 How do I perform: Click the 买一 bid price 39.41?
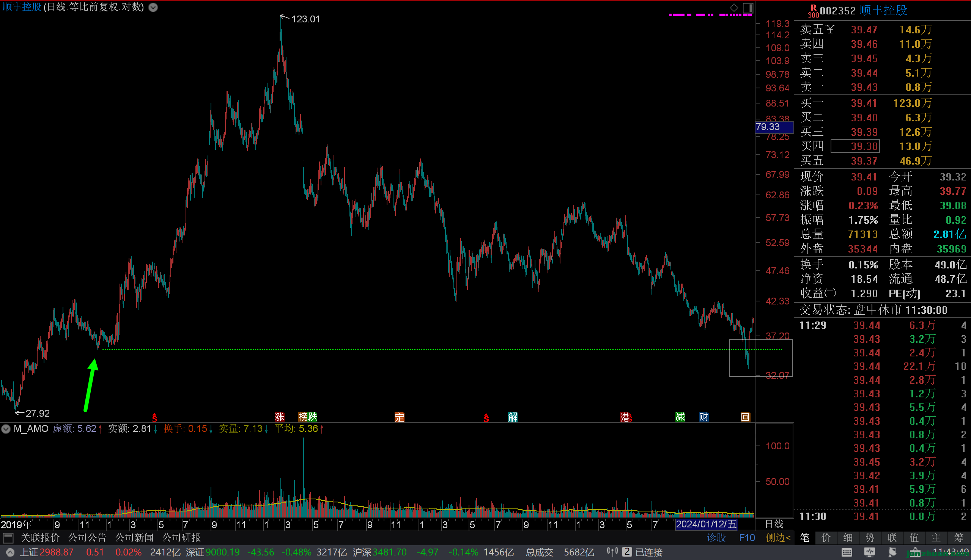pos(864,103)
